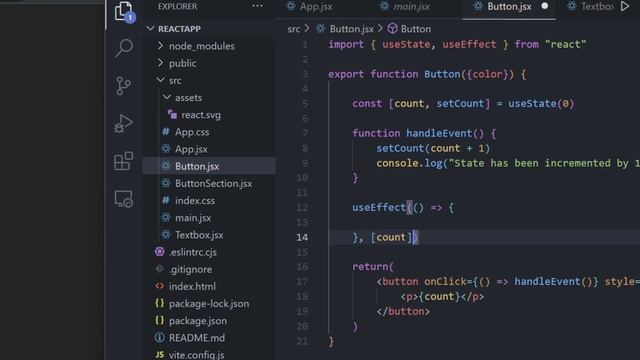The height and width of the screenshot is (360, 640).
Task: Open index.html file
Action: (192, 287)
